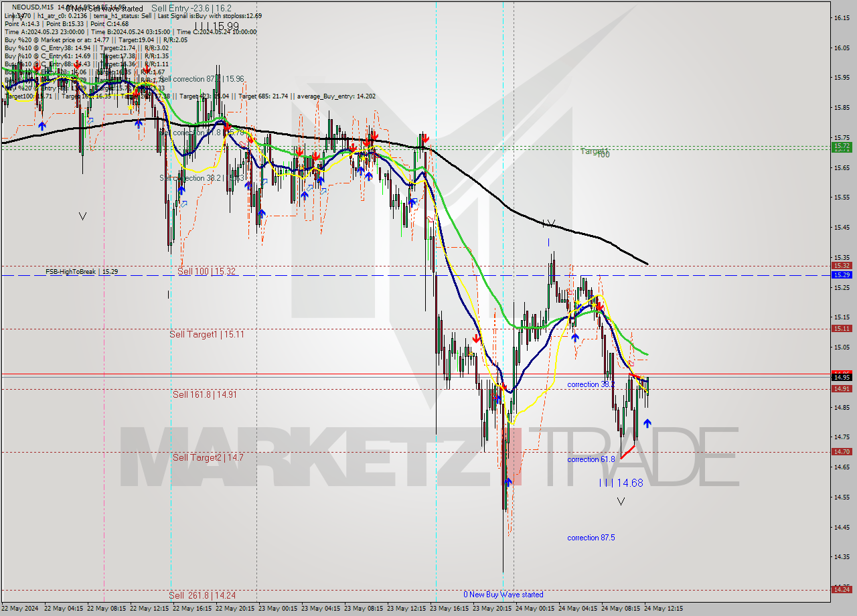This screenshot has height=616, width=857.
Task: Select the blue 'correction 87.5' label
Action: [591, 538]
